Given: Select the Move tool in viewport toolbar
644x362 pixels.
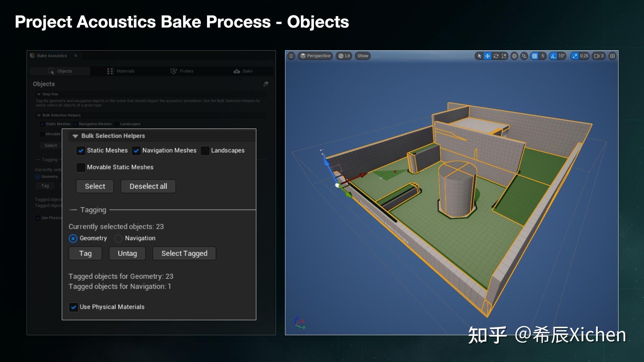Looking at the screenshot, I should pyautogui.click(x=488, y=56).
